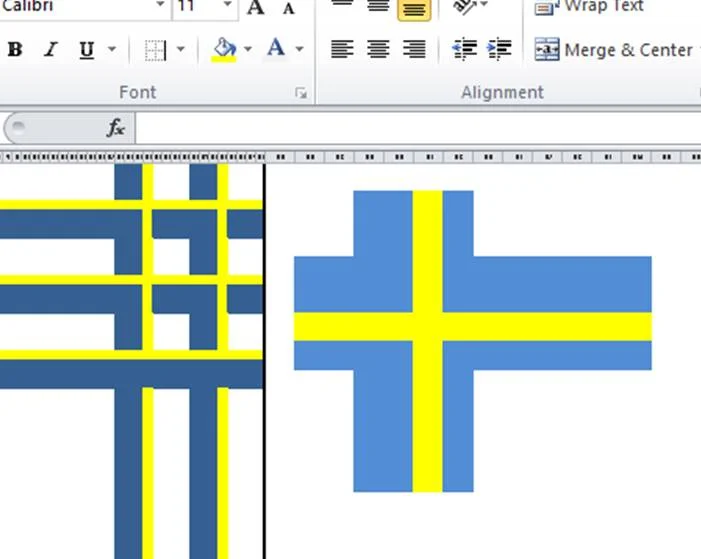
Task: Open Font dialog launcher
Action: tap(301, 93)
